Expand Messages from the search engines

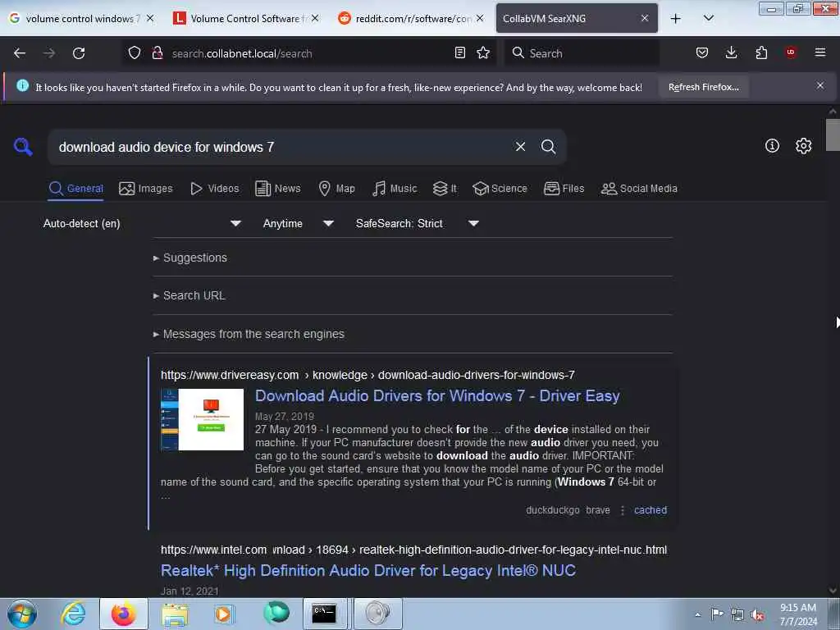(x=249, y=335)
